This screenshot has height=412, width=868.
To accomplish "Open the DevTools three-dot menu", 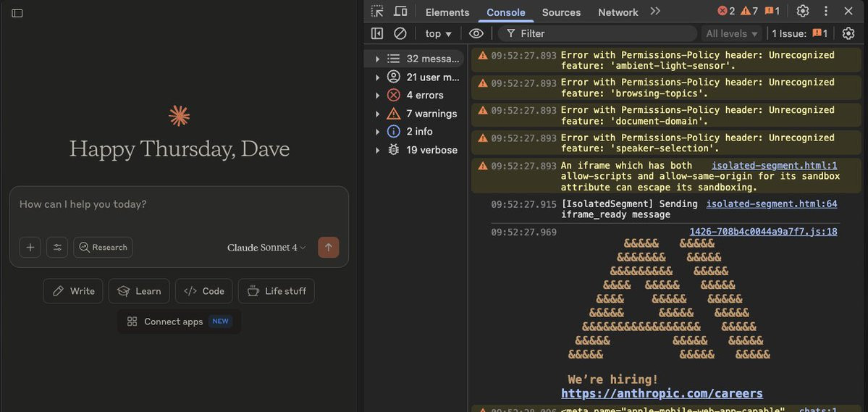I will (x=826, y=11).
